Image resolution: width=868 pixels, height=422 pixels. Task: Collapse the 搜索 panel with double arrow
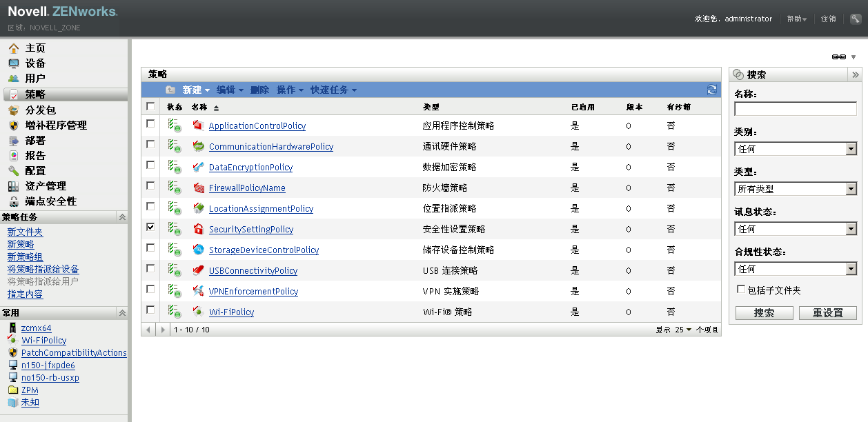coord(855,74)
